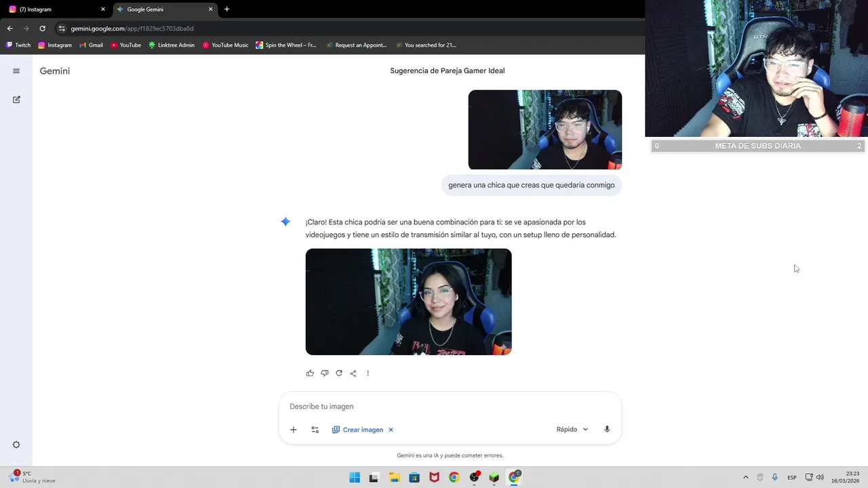Screen dimensions: 868x488
Task: Focus the 'Describe tu imagen' input field
Action: coord(450,407)
